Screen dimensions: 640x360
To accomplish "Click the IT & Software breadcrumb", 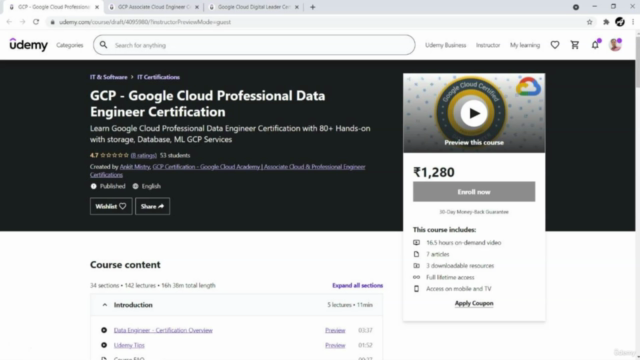I will click(x=109, y=77).
